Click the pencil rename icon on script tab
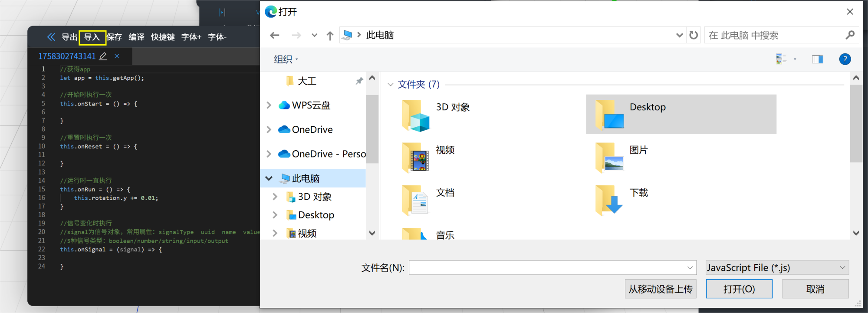This screenshot has width=868, height=313. point(103,56)
